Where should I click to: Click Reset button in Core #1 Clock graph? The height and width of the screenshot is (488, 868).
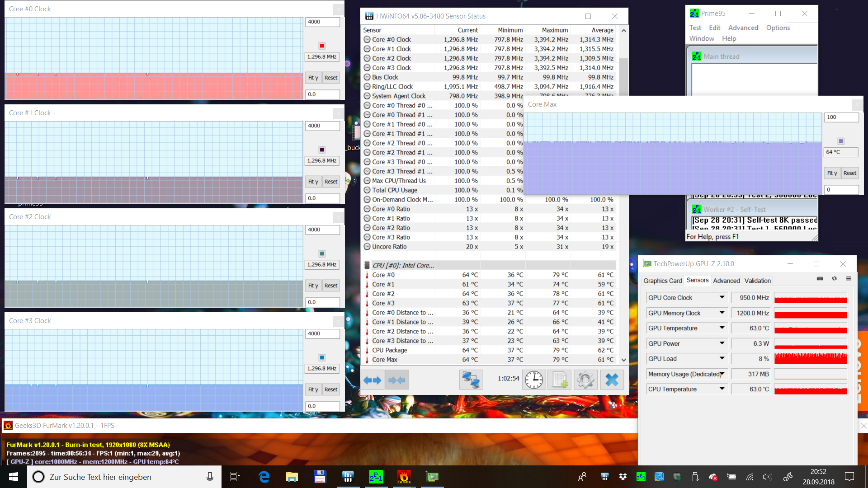(x=331, y=182)
